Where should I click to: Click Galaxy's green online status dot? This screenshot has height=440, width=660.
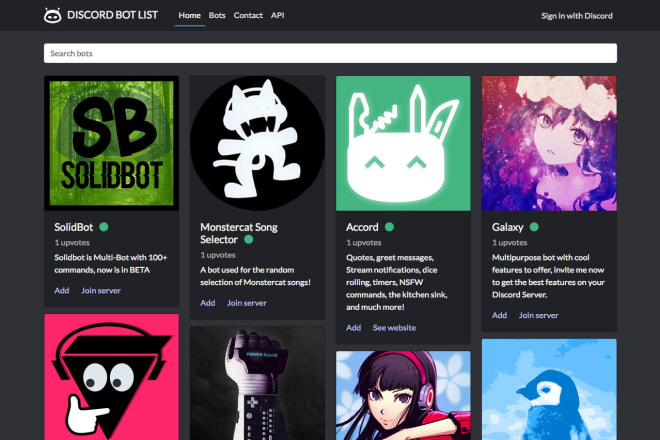(534, 227)
